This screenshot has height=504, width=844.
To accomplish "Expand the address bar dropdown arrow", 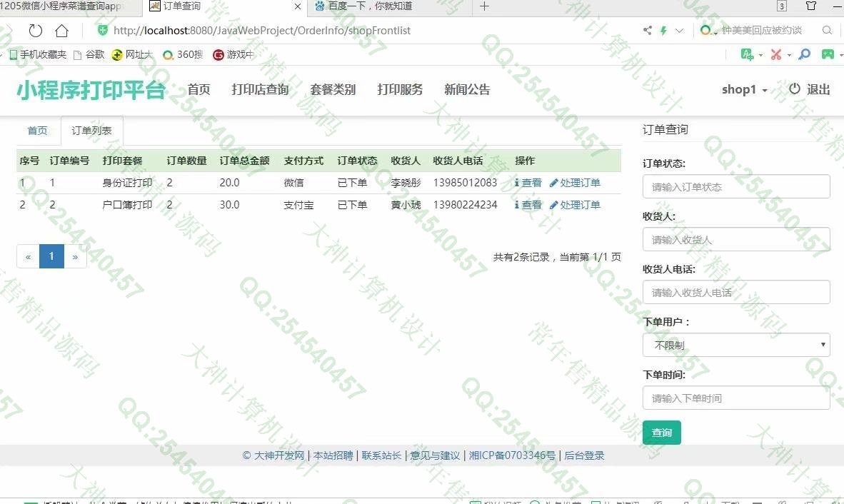I will 679,31.
